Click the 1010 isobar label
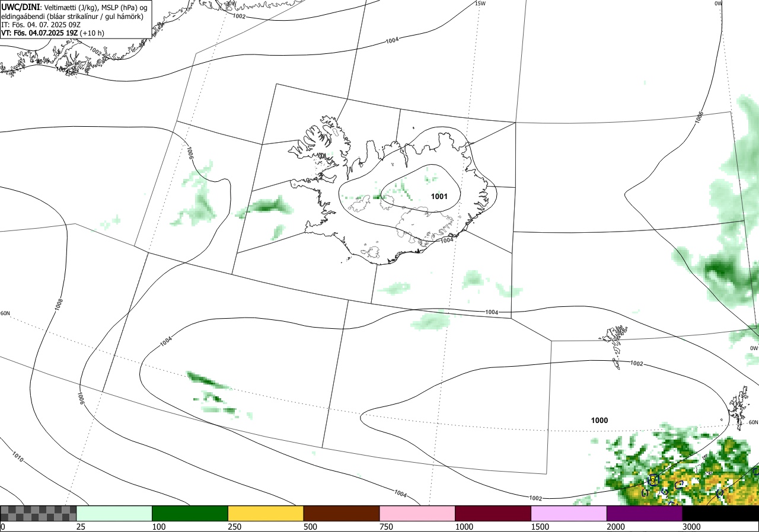Screen dimensions: 759x532 coord(18,458)
